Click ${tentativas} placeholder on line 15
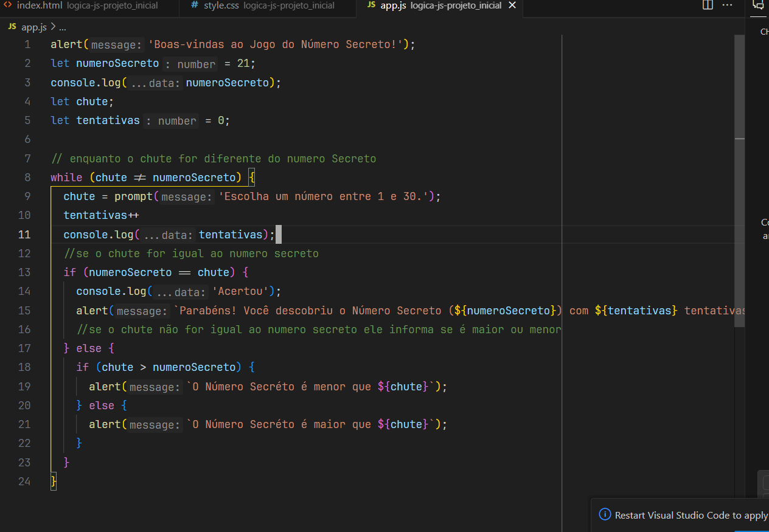Screen dimensions: 769x532 [636, 311]
